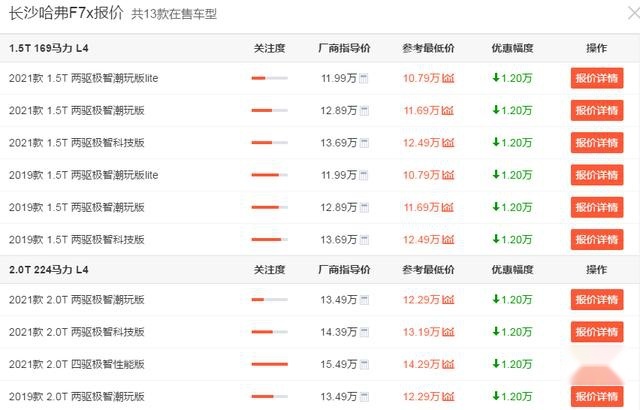
Task: Close the 长沙哈弗F7x报价 popup
Action: [x=633, y=13]
